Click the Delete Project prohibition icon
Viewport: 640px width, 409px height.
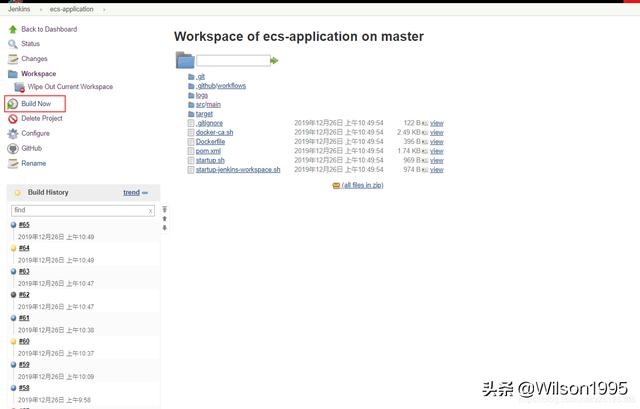pos(13,118)
